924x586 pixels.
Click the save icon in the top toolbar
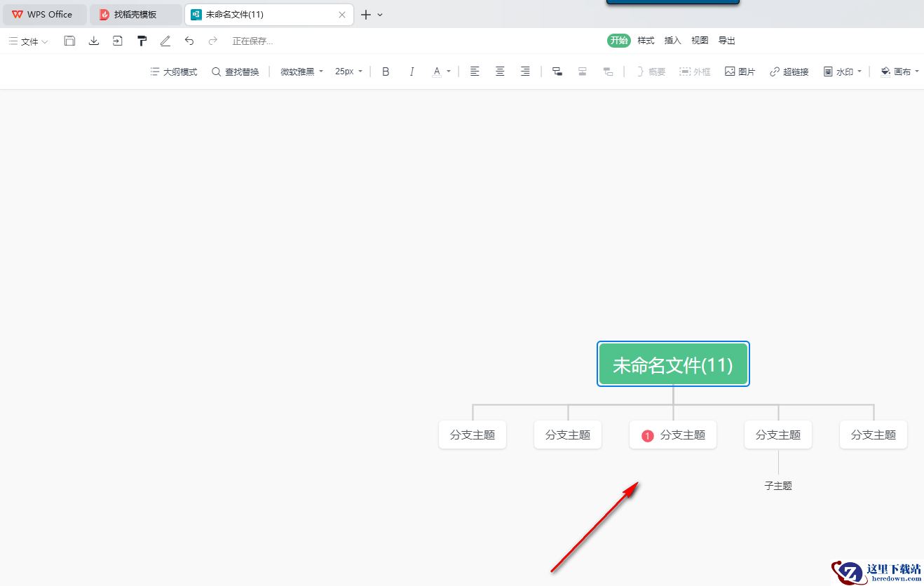click(69, 41)
